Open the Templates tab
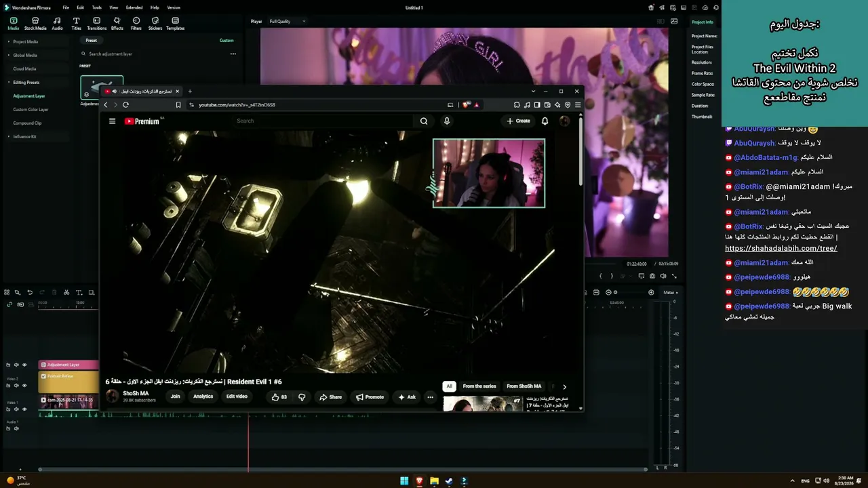 (175, 24)
